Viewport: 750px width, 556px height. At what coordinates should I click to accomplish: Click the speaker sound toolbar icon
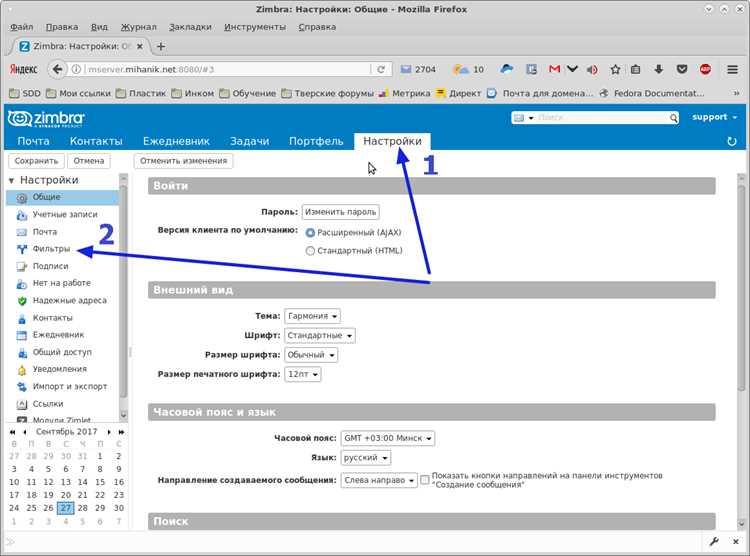(x=592, y=70)
